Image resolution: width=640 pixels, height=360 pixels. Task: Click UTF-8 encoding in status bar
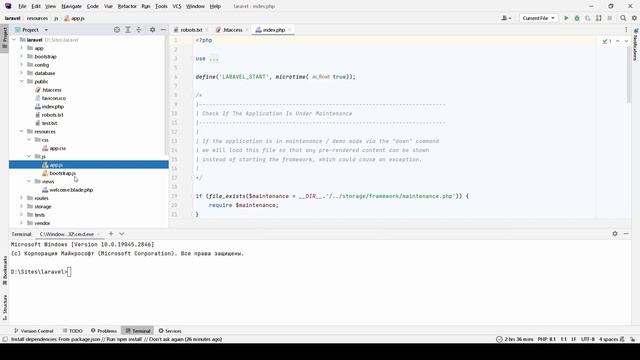[x=588, y=339]
